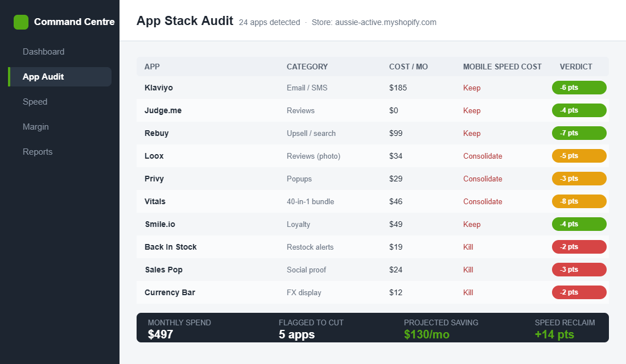This screenshot has height=364, width=626.
Task: Click store URL aussie-active.myshopify.com
Action: tap(386, 22)
